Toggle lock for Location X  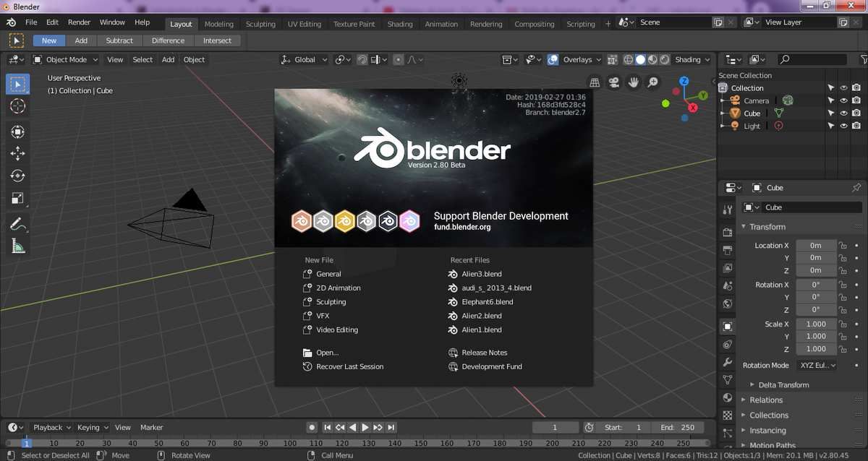click(x=843, y=246)
